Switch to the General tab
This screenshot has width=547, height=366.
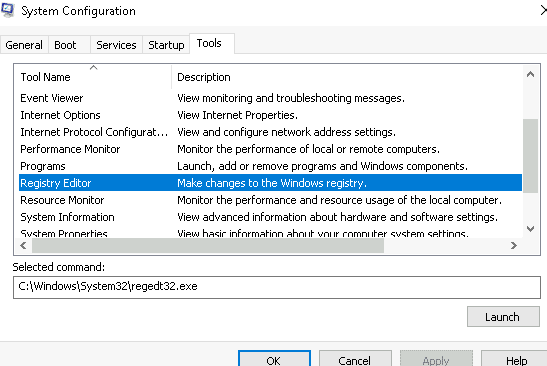[24, 45]
